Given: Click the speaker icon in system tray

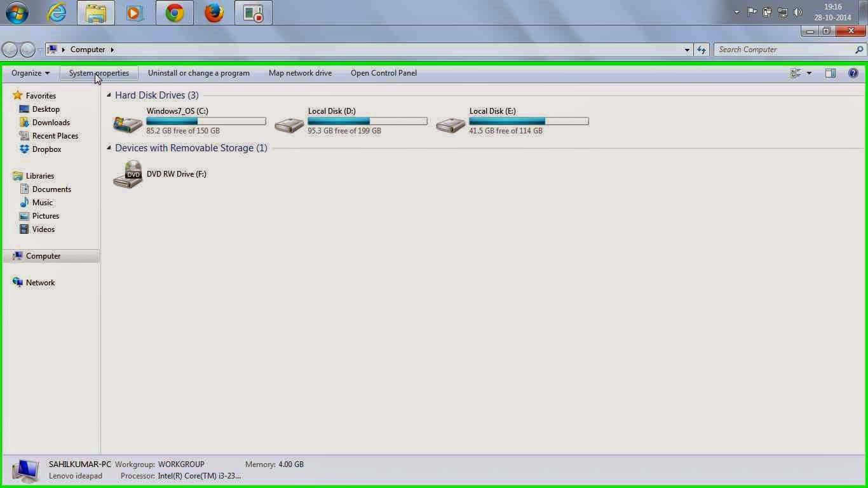Looking at the screenshot, I should [x=798, y=11].
